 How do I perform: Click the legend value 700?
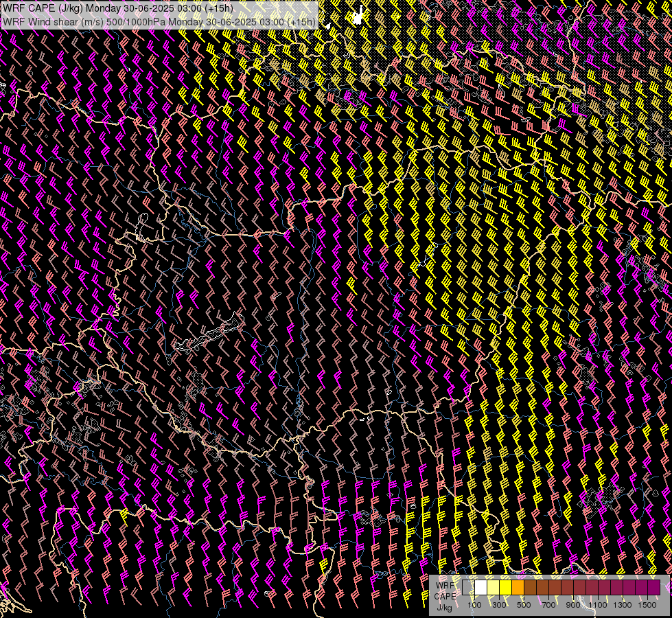point(548,605)
